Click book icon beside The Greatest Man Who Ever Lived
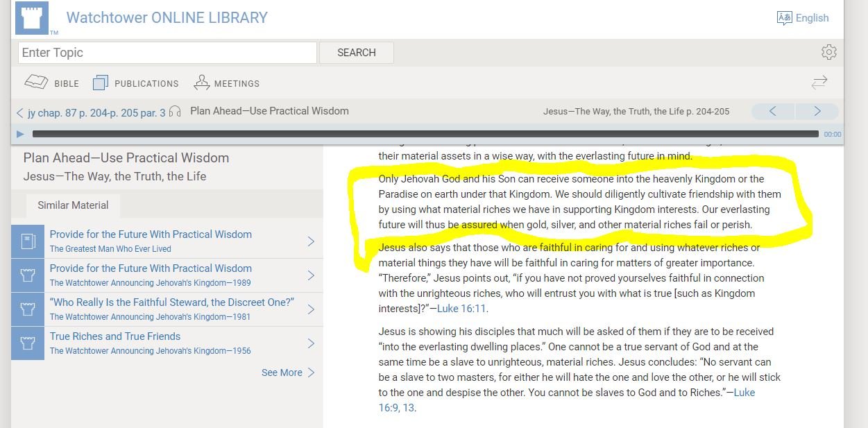Viewport: 868px width, 428px height. tap(28, 241)
